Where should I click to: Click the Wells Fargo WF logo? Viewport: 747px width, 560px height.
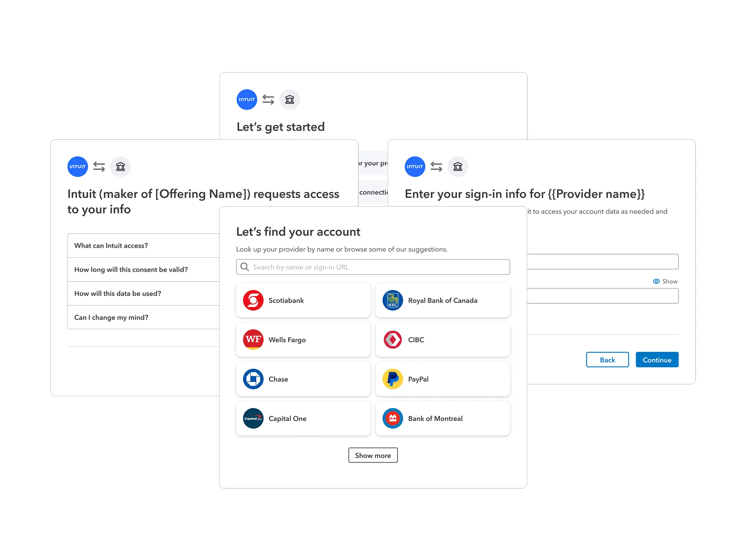[x=253, y=340]
